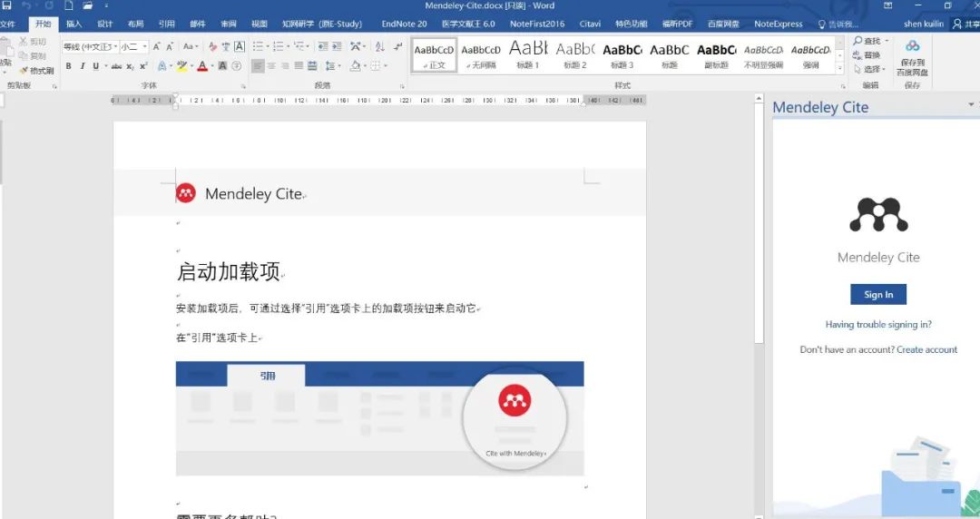Decrease font size with shrink font icon
Screen dimensions: 980x519
pyautogui.click(x=170, y=47)
